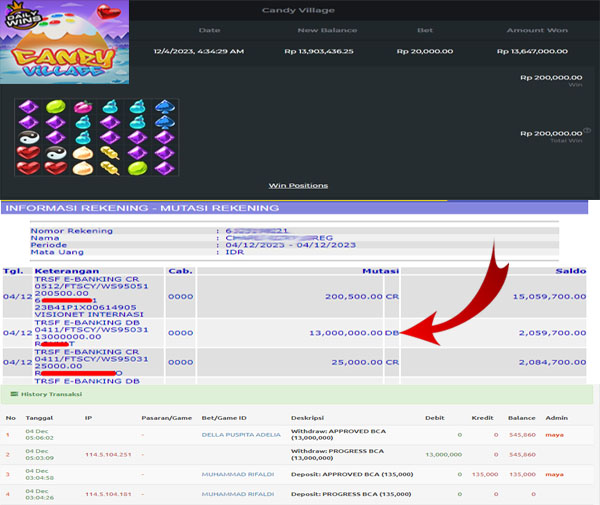Select the new balance Rp 13,903,436.25
600x505 pixels.
point(319,51)
